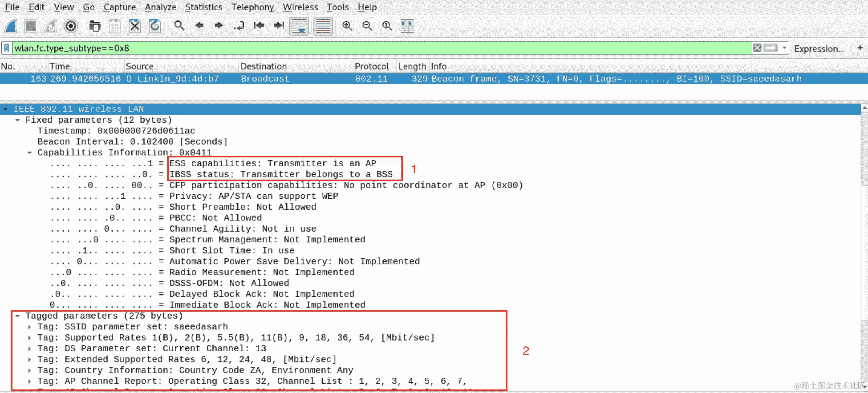Sort by the Protocol column header

pyautogui.click(x=375, y=66)
